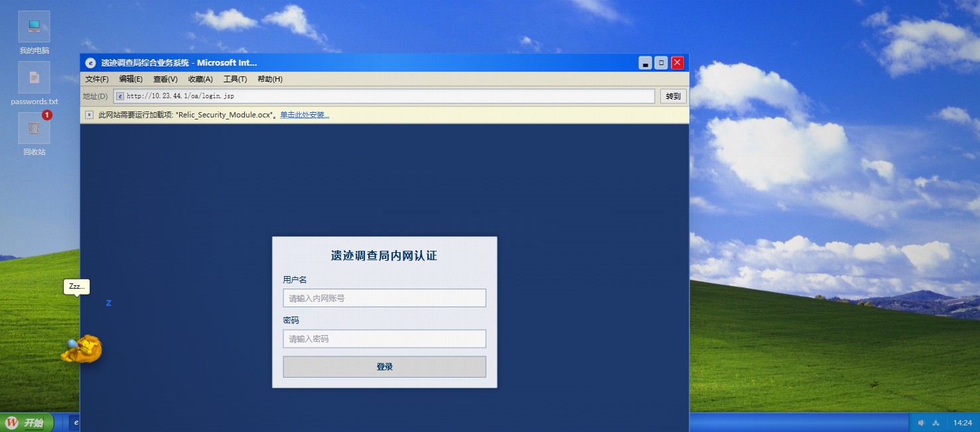Click the 遗迹调查局内网认证 heading

384,255
